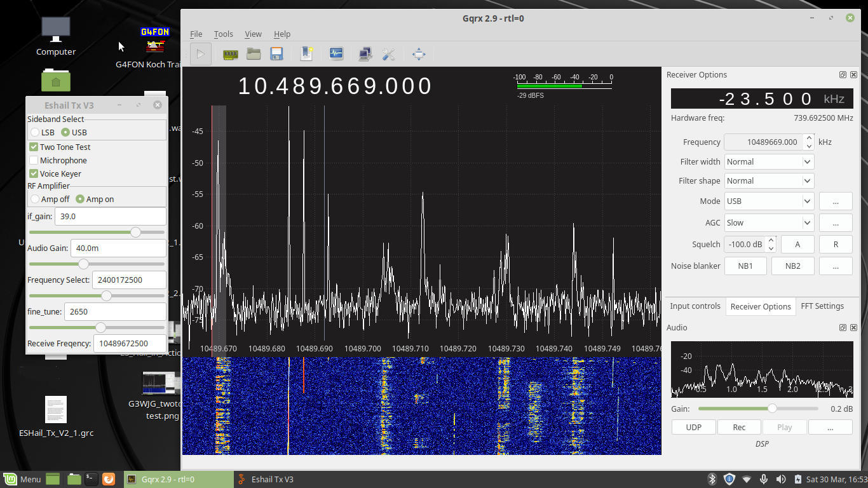Open the bookmarks toolbar icon
Viewport: 868px width, 488px height.
coord(307,54)
